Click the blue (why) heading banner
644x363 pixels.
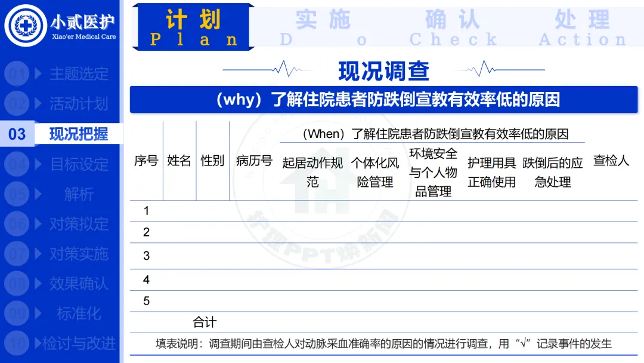tap(383, 100)
